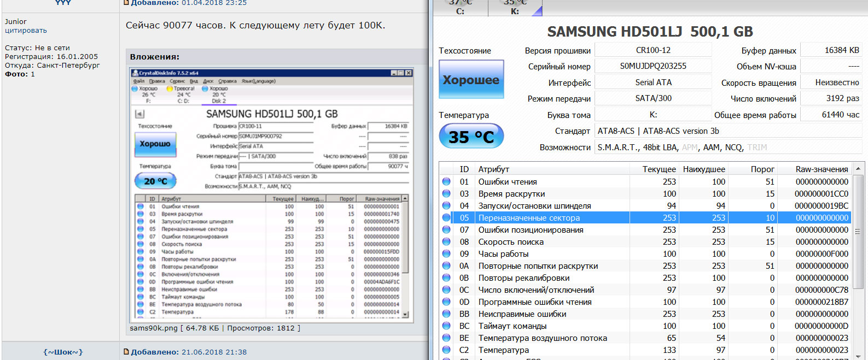Select the Часы работы attribute name
The image size is (868, 360).
pyautogui.click(x=503, y=254)
